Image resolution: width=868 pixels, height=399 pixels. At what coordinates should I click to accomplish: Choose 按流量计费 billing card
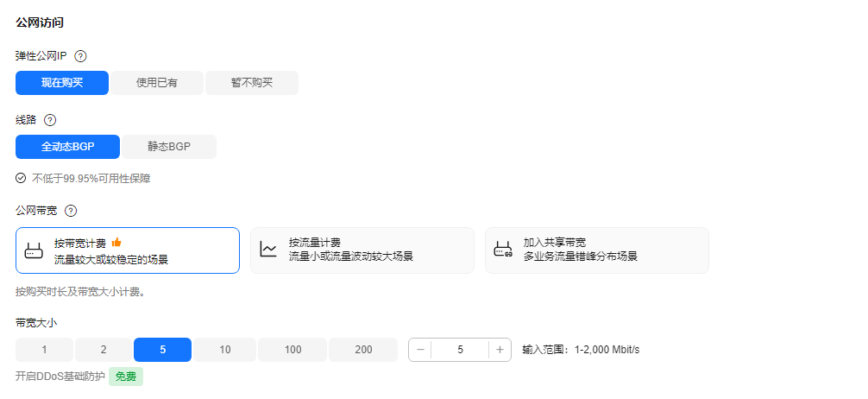pos(362,250)
